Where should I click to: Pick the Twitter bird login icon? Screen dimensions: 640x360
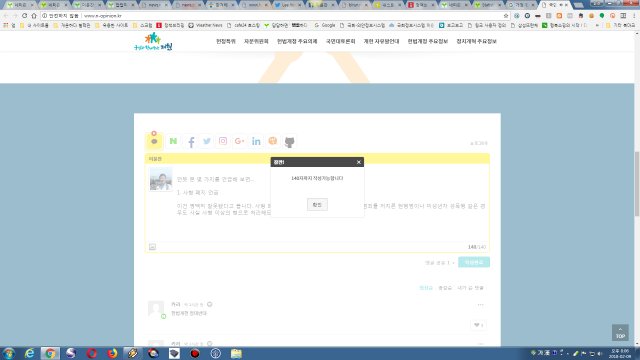(207, 141)
